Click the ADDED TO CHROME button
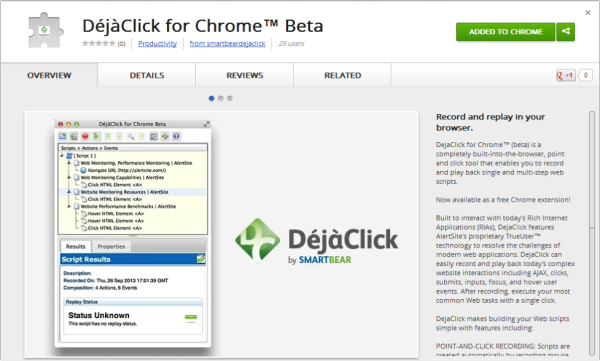The height and width of the screenshot is (361, 600). (x=505, y=31)
